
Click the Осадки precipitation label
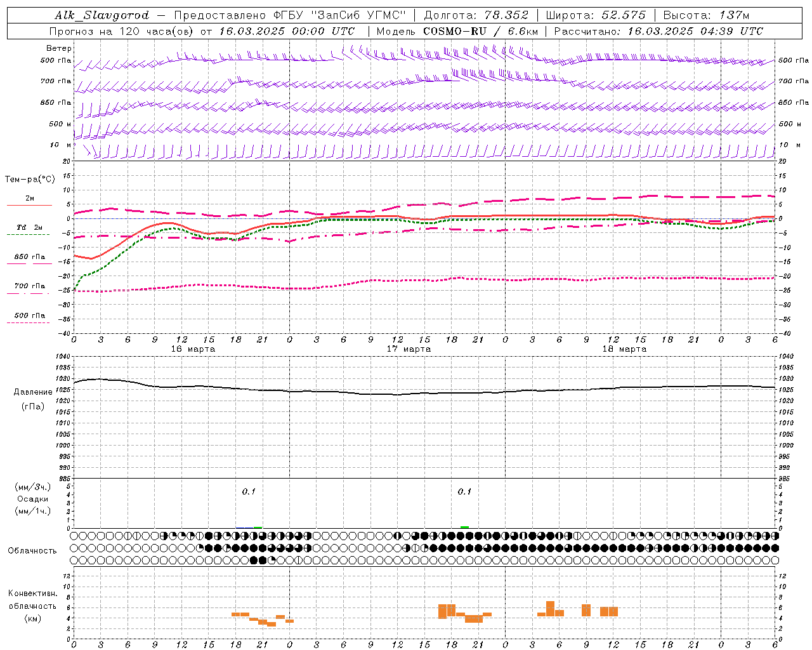point(32,499)
